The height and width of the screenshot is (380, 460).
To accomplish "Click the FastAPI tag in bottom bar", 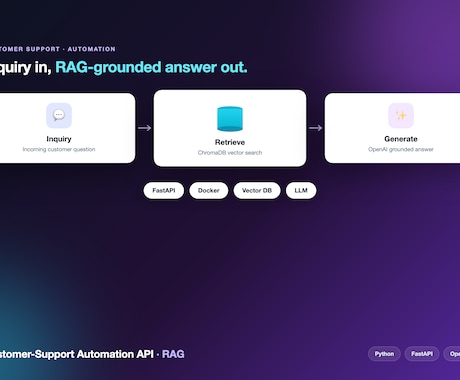I will [x=422, y=354].
